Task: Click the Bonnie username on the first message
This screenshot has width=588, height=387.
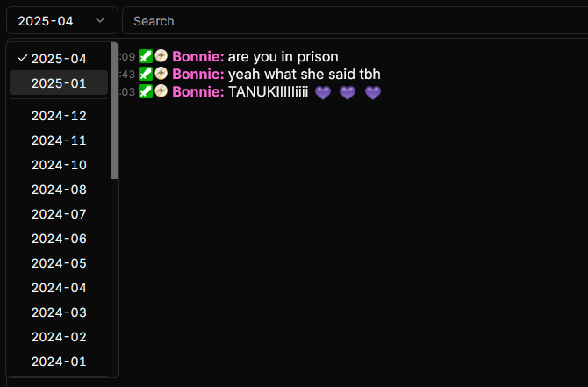Action: click(198, 57)
